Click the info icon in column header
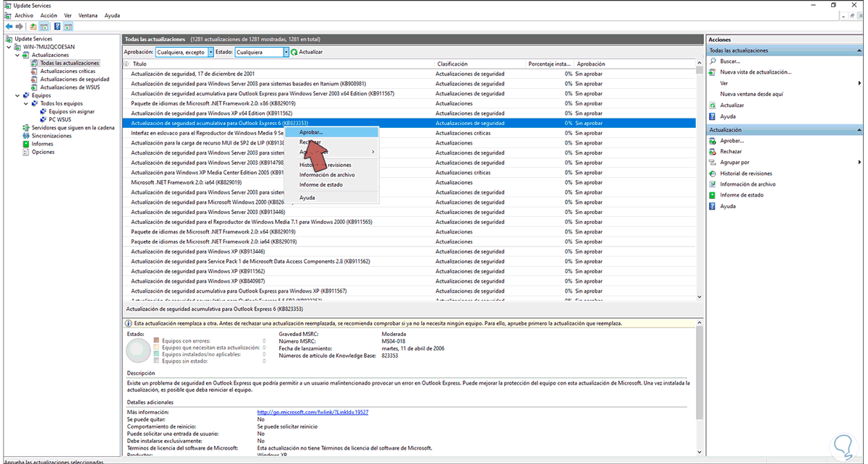 (x=127, y=64)
